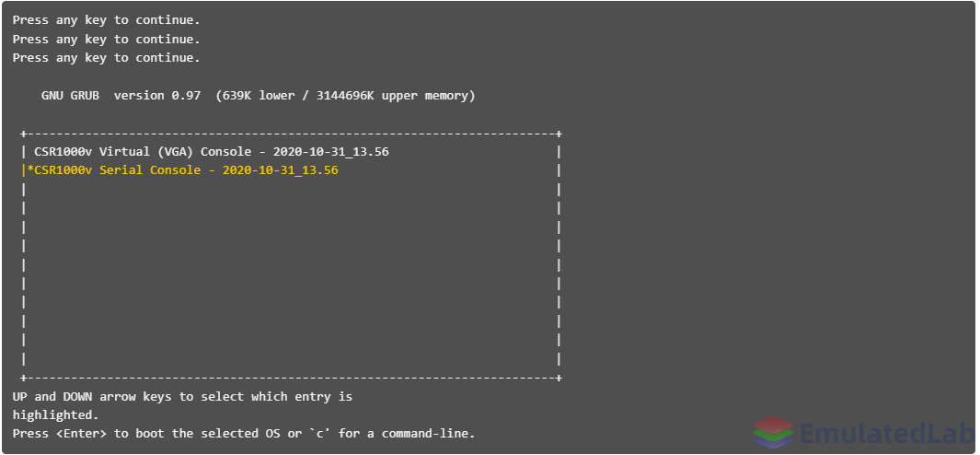Click the bottom-left plus corner of menu box
Image resolution: width=980 pixels, height=455 pixels.
tap(24, 378)
